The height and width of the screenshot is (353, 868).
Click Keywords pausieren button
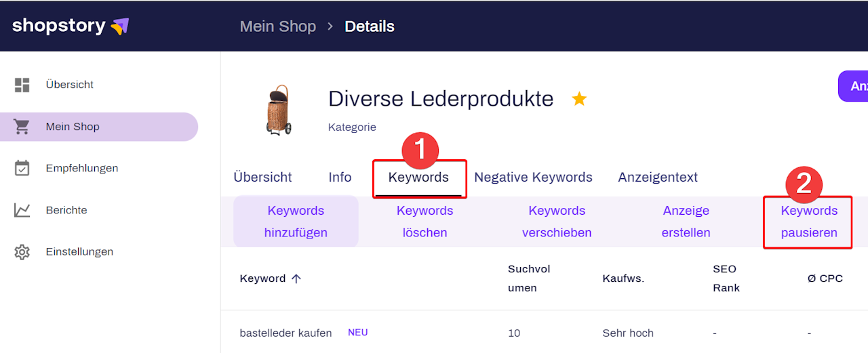click(809, 222)
